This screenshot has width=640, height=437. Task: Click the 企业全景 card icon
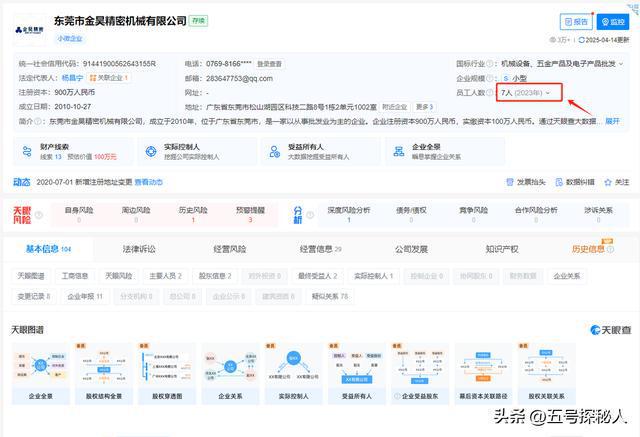pyautogui.click(x=399, y=151)
